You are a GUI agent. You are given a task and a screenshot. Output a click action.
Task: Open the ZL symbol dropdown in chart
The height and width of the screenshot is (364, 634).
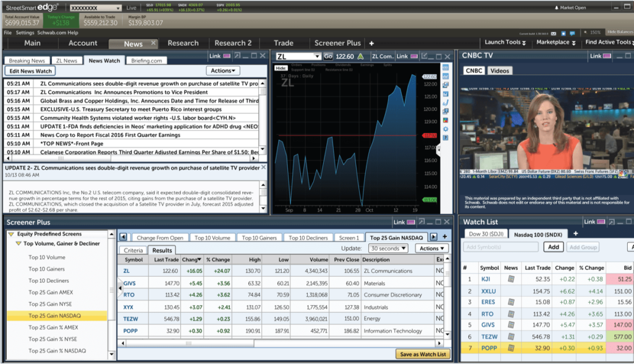(317, 56)
